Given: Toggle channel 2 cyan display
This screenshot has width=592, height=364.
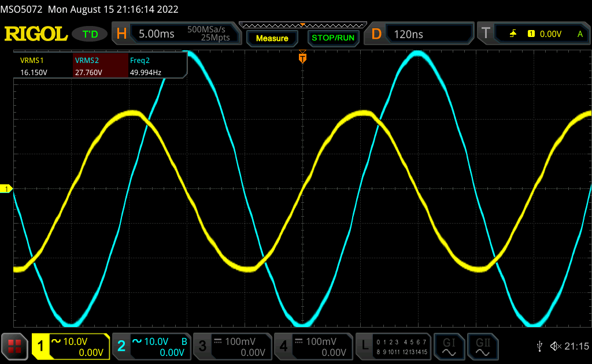Looking at the screenshot, I should click(x=151, y=346).
